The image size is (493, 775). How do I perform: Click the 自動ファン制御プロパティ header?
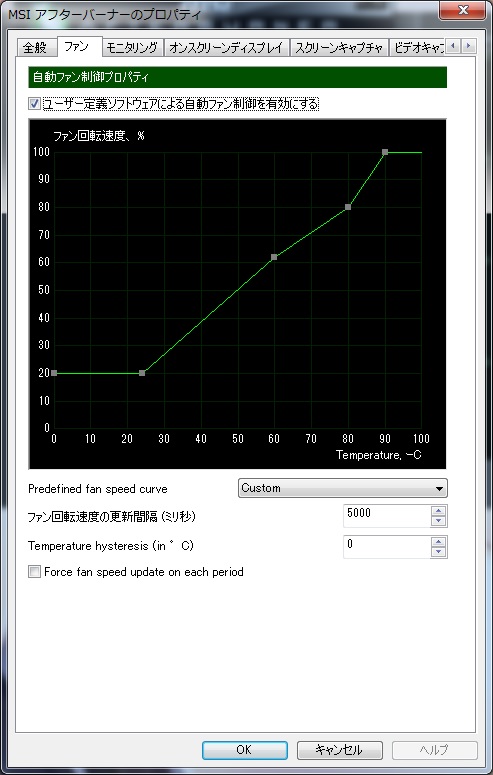pyautogui.click(x=238, y=78)
